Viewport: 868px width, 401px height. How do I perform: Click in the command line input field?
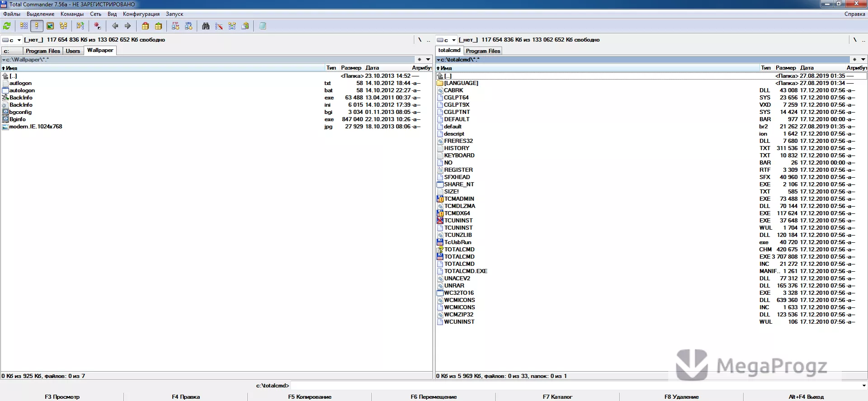(x=575, y=386)
